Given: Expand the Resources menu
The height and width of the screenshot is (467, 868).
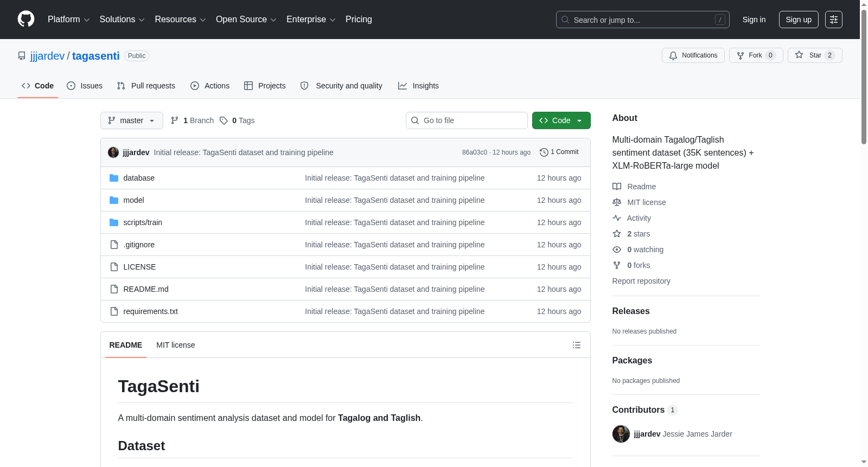Looking at the screenshot, I should click(181, 20).
